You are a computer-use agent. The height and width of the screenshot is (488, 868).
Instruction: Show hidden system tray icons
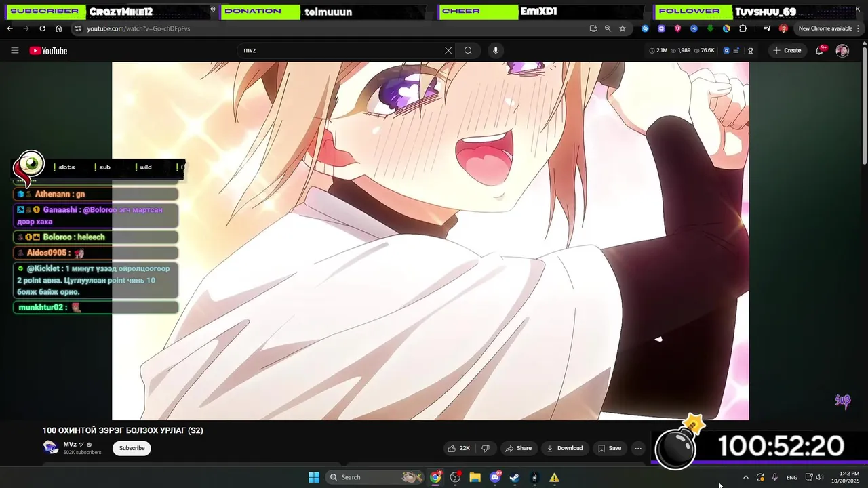click(746, 477)
